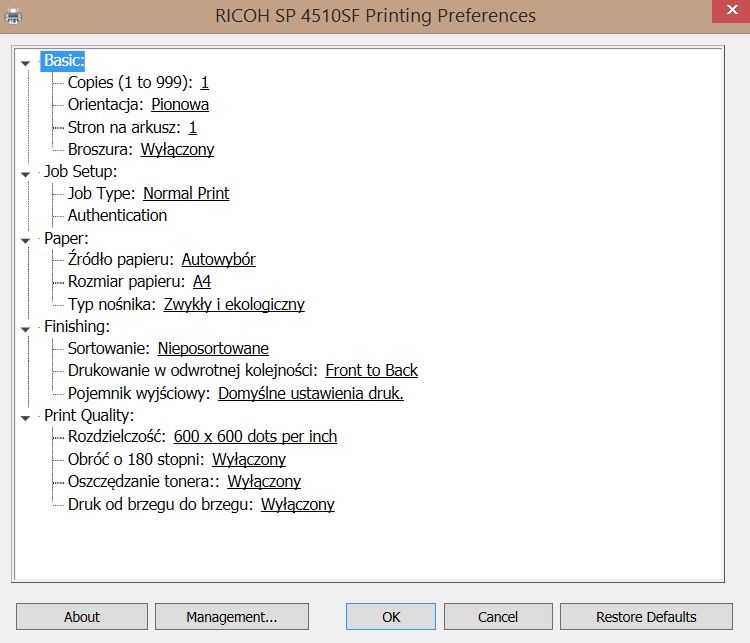Confirm settings with OK
This screenshot has height=643, width=750.
click(x=391, y=617)
